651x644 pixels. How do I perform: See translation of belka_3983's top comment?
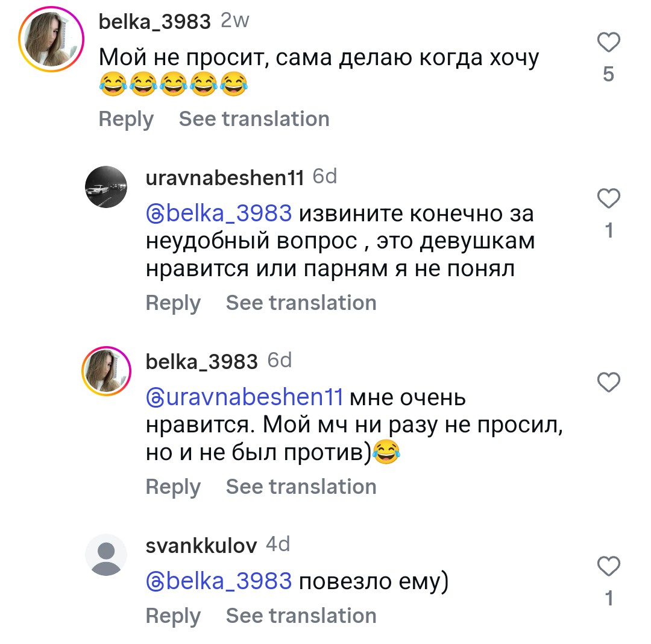254,119
